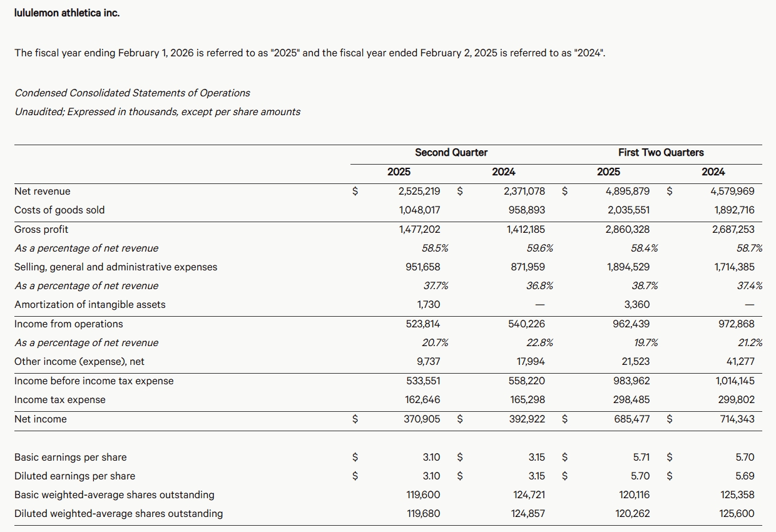776x532 pixels.
Task: Click the "lululemon athletica inc." heading
Action: 67,13
